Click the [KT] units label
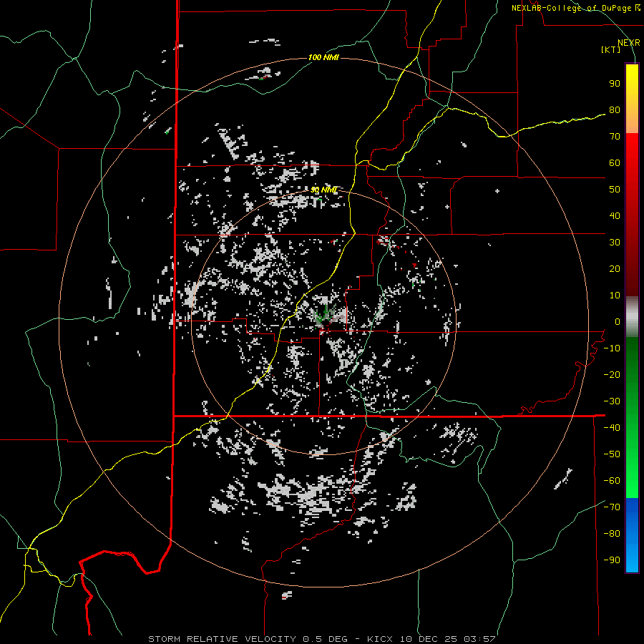The image size is (644, 644). 611,49
